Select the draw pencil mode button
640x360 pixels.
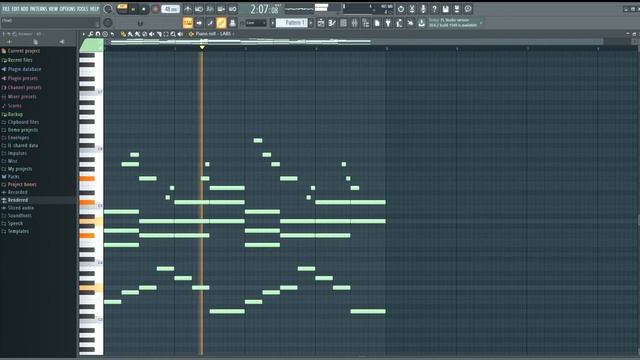(x=210, y=23)
